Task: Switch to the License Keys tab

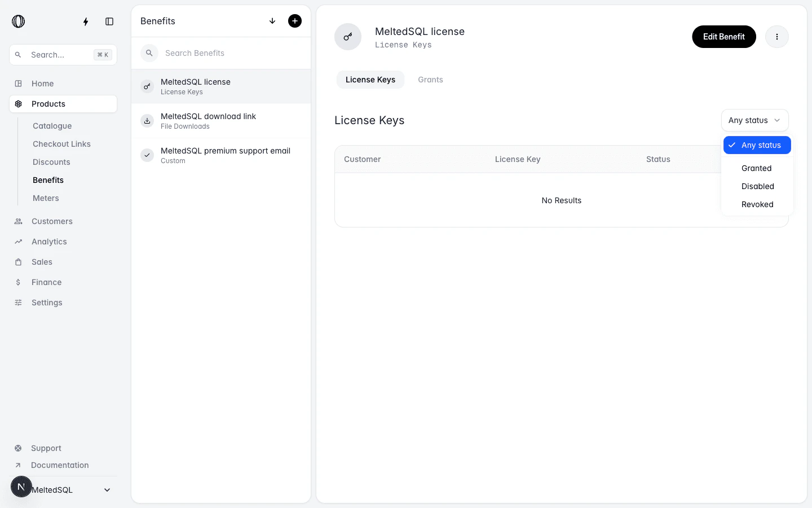Action: [x=370, y=80]
